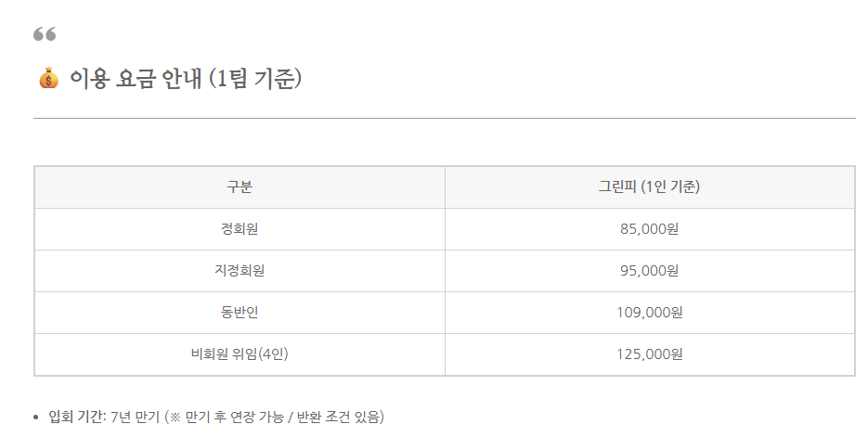This screenshot has height=437, width=868.
Task: Click the (1팀 기준) part of heading
Action: (254, 80)
